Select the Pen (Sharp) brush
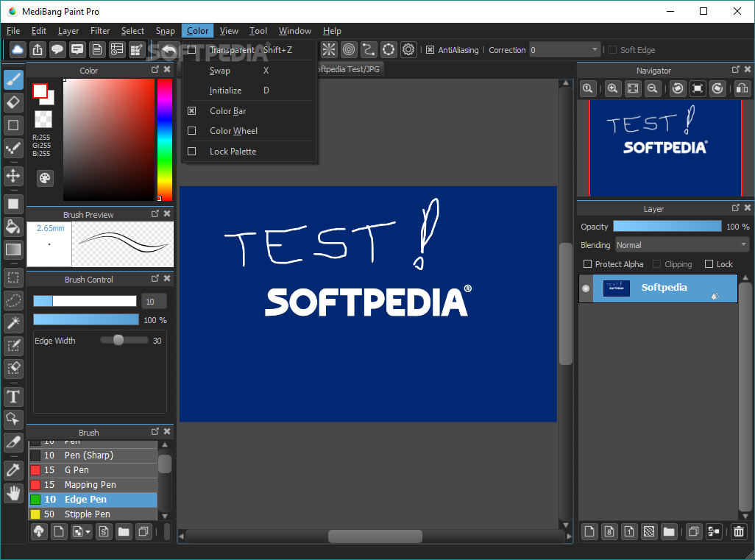 93,456
